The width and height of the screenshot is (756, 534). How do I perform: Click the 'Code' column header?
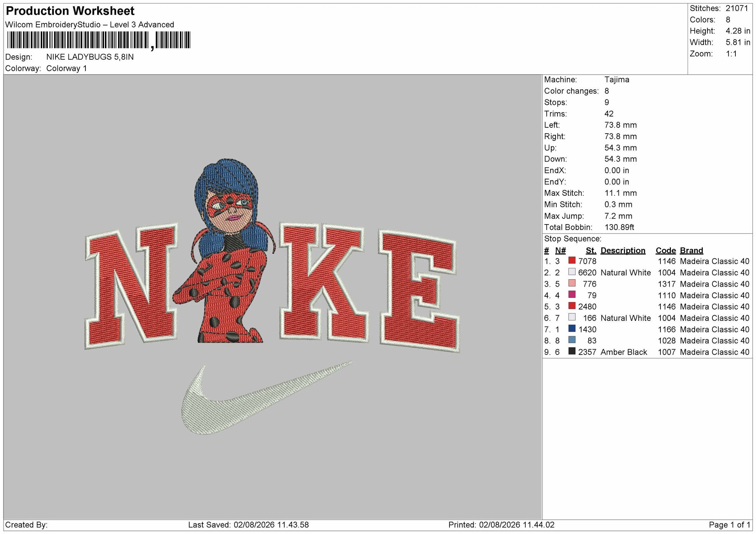(x=665, y=250)
